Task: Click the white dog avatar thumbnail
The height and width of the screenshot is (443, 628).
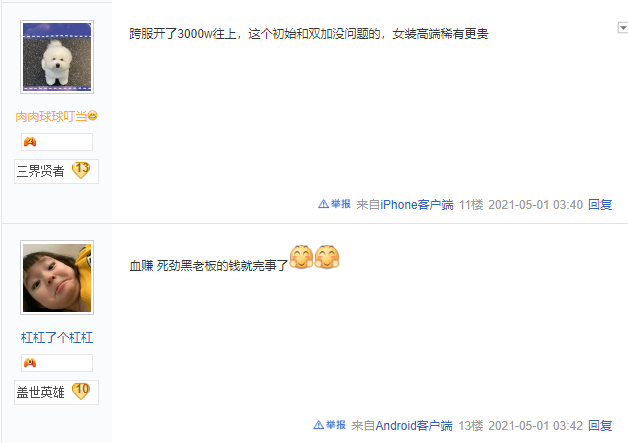Action: click(57, 57)
